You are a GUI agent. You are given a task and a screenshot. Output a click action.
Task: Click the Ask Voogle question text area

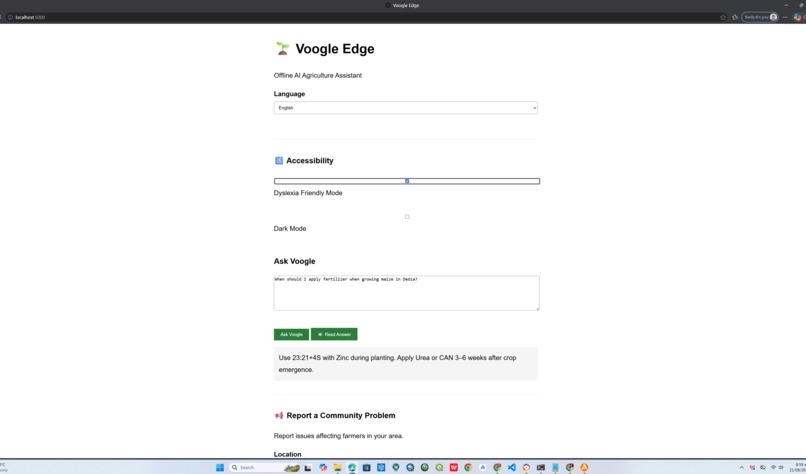tap(407, 293)
